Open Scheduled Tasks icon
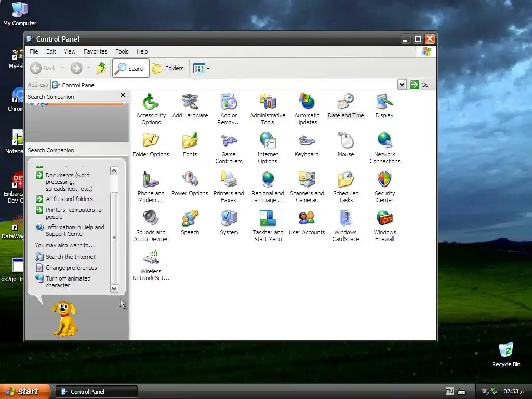This screenshot has height=399, width=532. pos(345,187)
